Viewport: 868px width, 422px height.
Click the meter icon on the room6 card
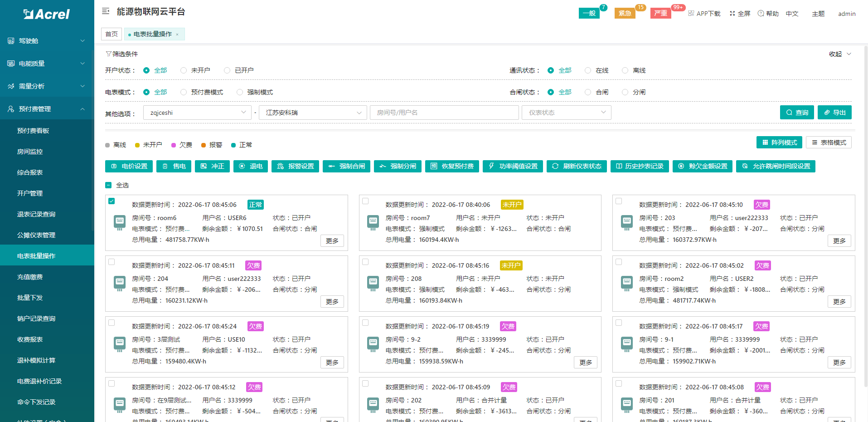click(120, 222)
